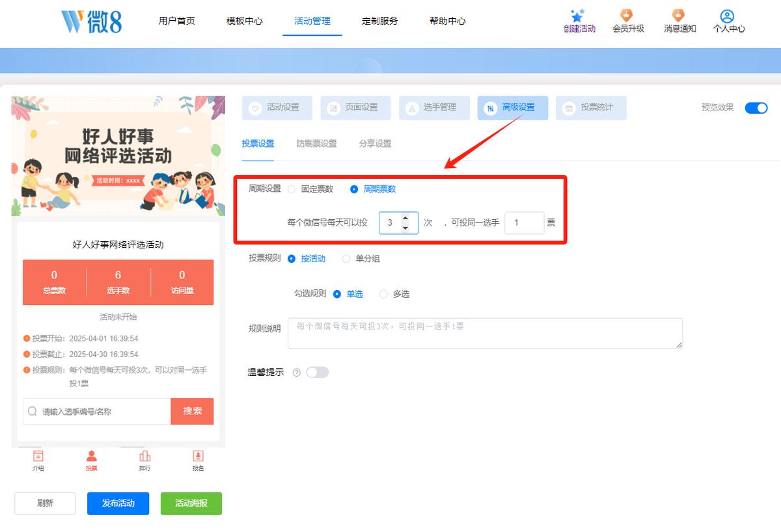
Task: Switch to 高级设置 tab
Action: tap(512, 108)
